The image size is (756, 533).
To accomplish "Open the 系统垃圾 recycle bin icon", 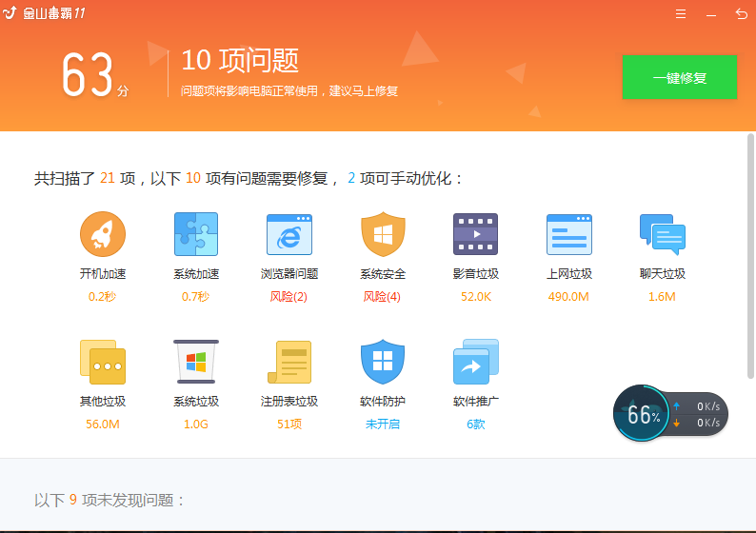I will coord(196,362).
